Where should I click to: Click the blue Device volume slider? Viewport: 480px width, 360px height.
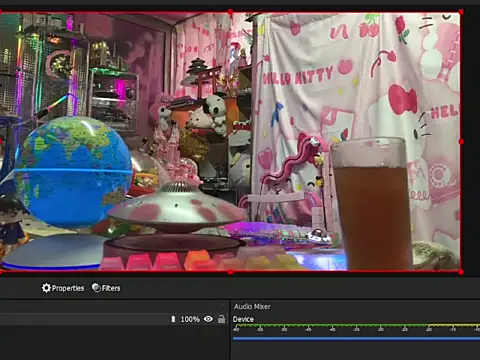356,338
